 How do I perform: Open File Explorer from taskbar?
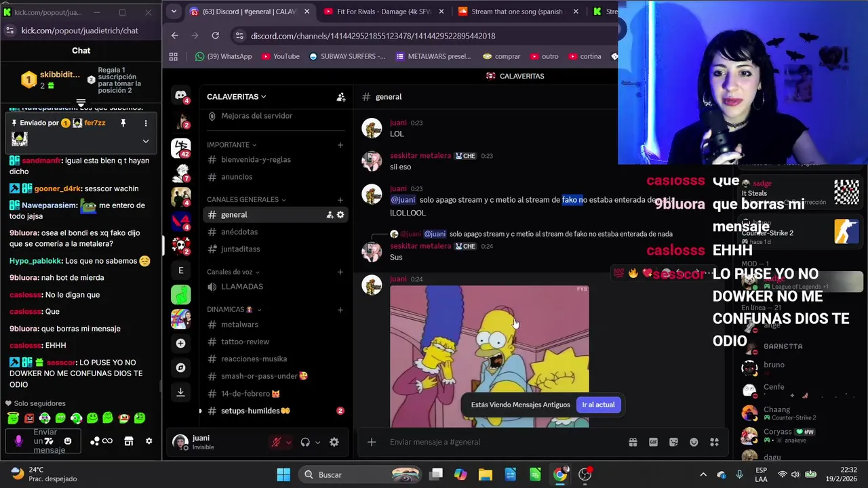[485, 474]
